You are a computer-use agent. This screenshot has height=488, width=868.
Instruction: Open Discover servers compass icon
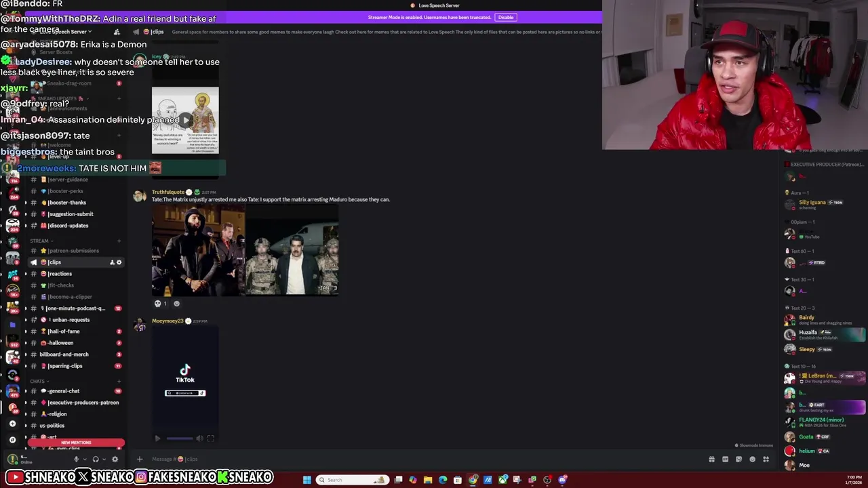tap(12, 440)
